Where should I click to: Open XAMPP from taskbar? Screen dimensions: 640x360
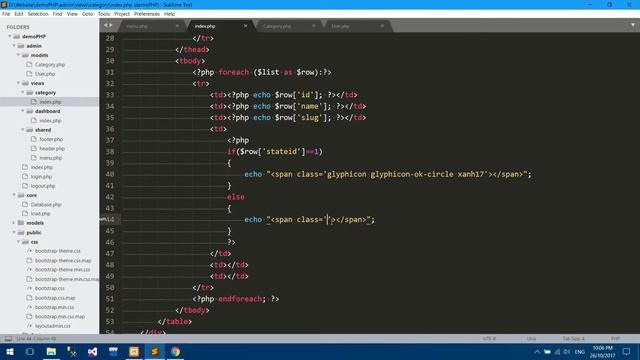click(134, 352)
